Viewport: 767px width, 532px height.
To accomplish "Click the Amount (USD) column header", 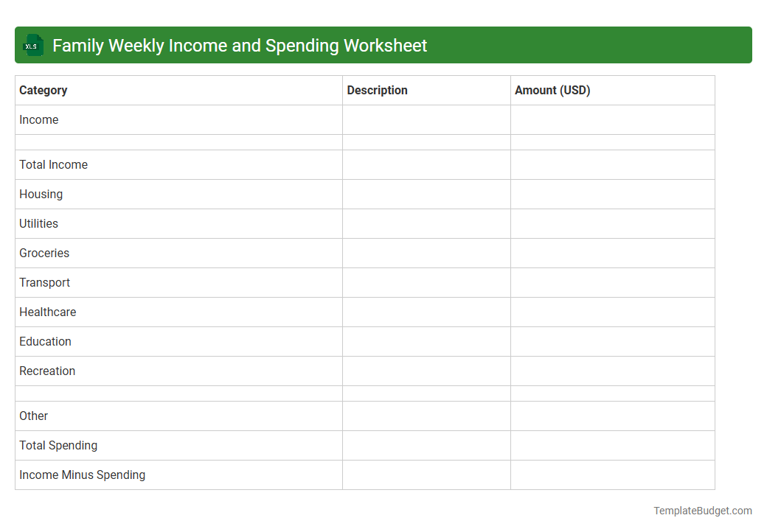I will 552,90.
